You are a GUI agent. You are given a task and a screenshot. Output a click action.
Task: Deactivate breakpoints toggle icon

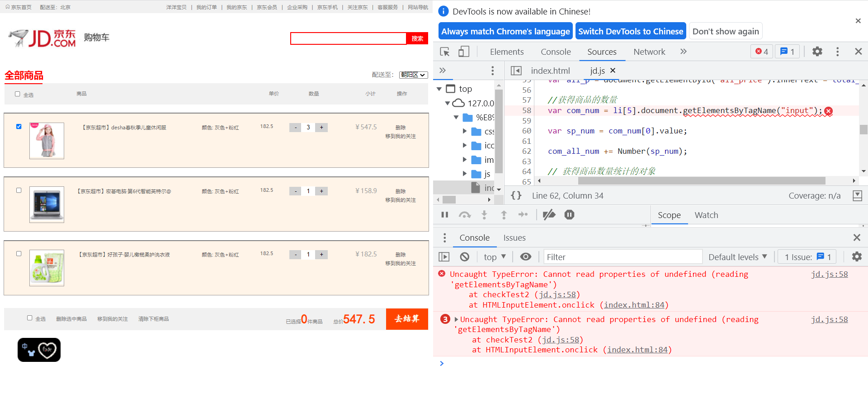(x=549, y=215)
